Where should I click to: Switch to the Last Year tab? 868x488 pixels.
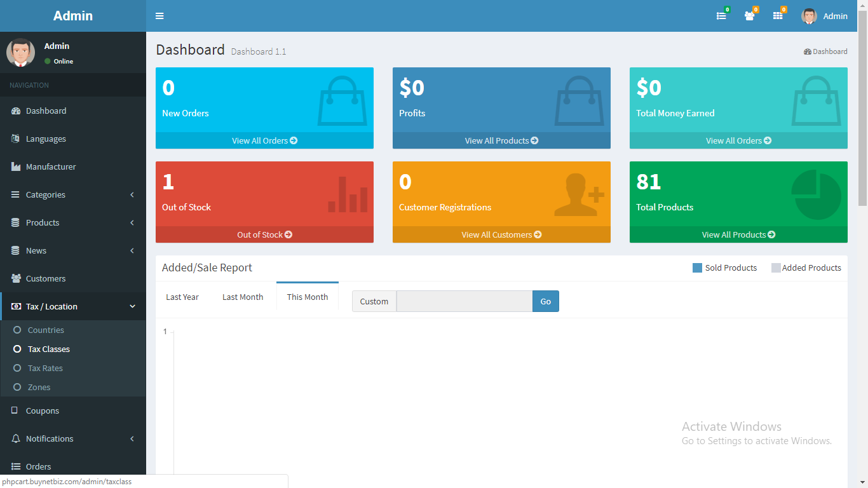tap(182, 297)
